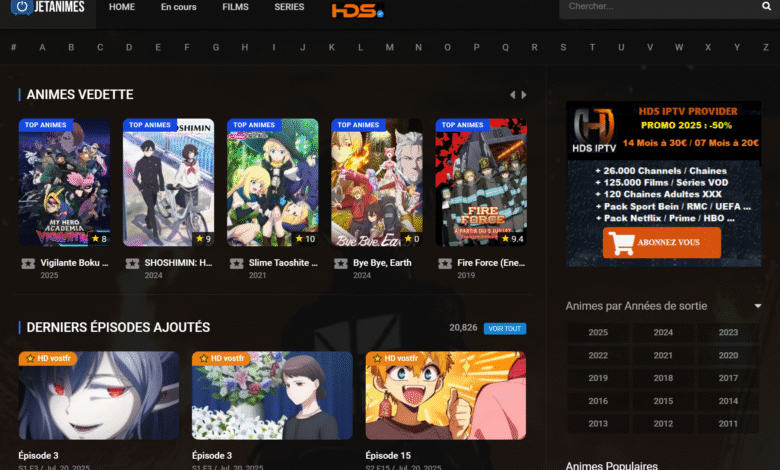This screenshot has height=470, width=780.
Task: Select year 2025 in release years
Action: [598, 333]
